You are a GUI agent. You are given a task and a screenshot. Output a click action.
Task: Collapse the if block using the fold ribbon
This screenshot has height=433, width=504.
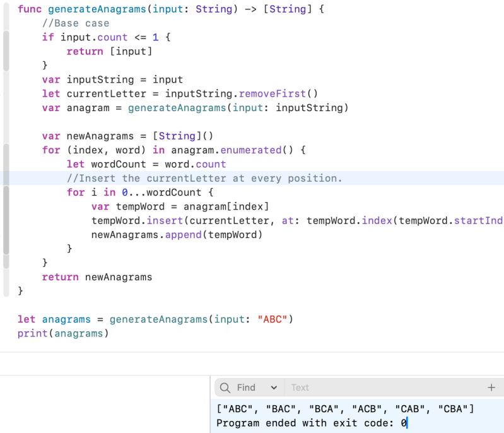pyautogui.click(x=6, y=51)
